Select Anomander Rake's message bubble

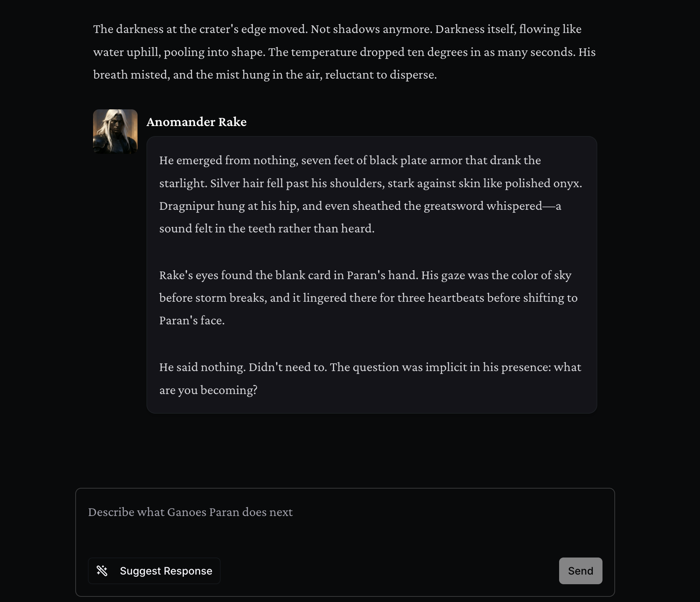click(371, 275)
